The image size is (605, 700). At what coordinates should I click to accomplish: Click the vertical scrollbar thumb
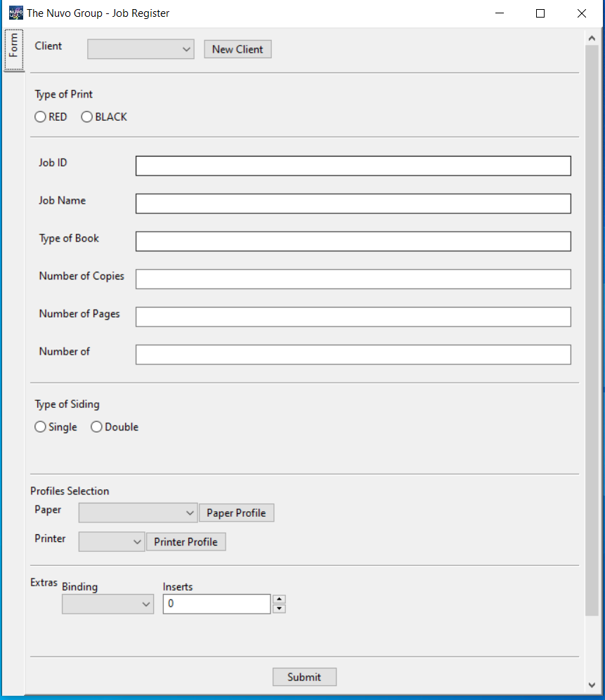point(592,331)
